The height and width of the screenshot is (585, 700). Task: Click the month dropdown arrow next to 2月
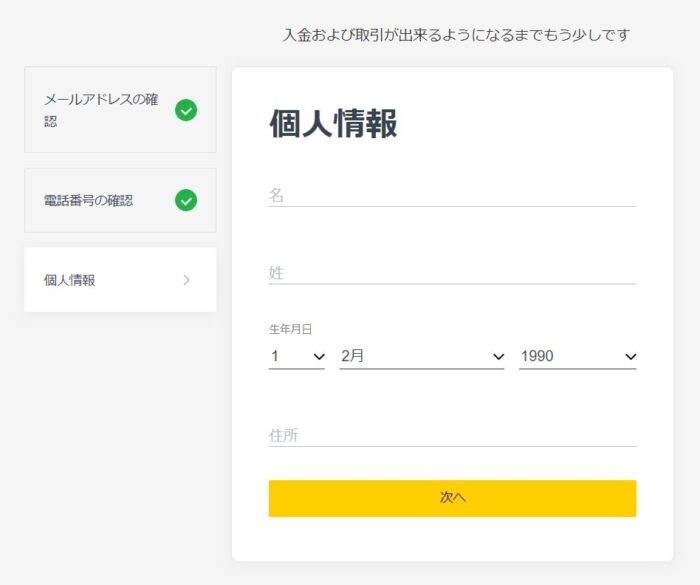point(498,356)
